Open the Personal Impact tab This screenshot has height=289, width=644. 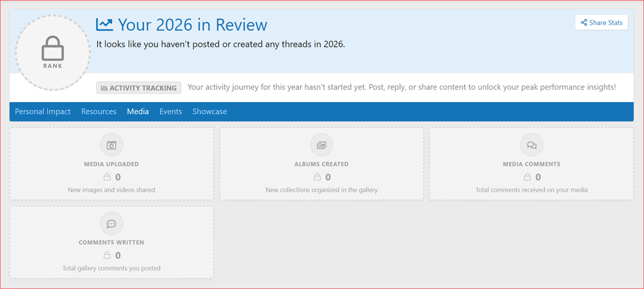point(43,111)
